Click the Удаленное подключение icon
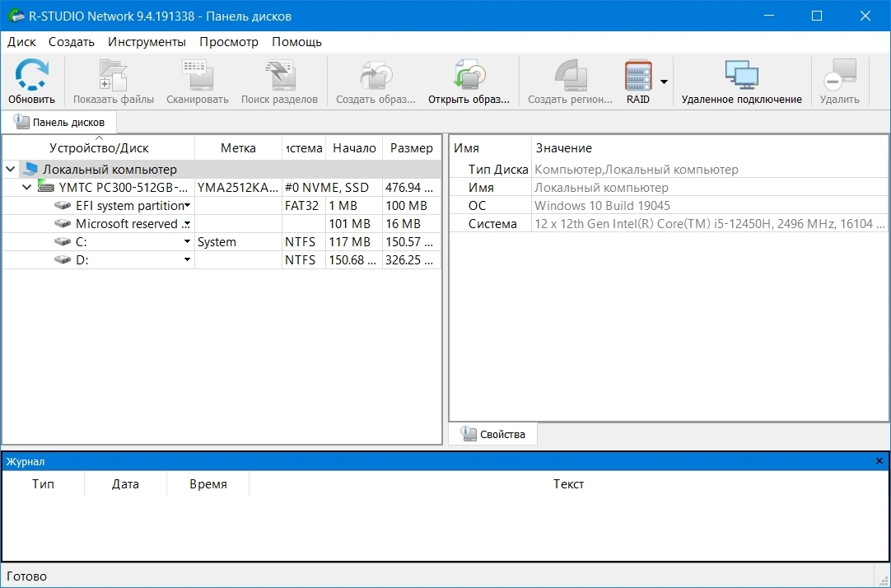Viewport: 891px width, 588px height. click(742, 74)
